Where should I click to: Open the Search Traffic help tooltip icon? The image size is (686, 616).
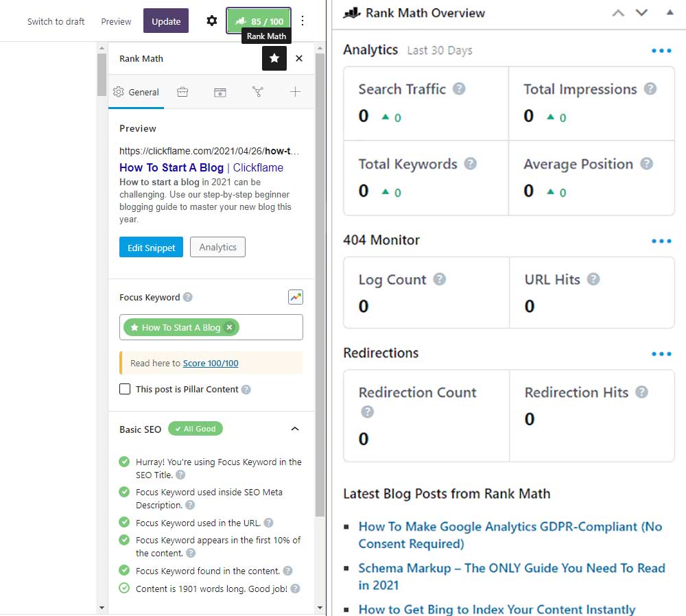[x=460, y=88]
